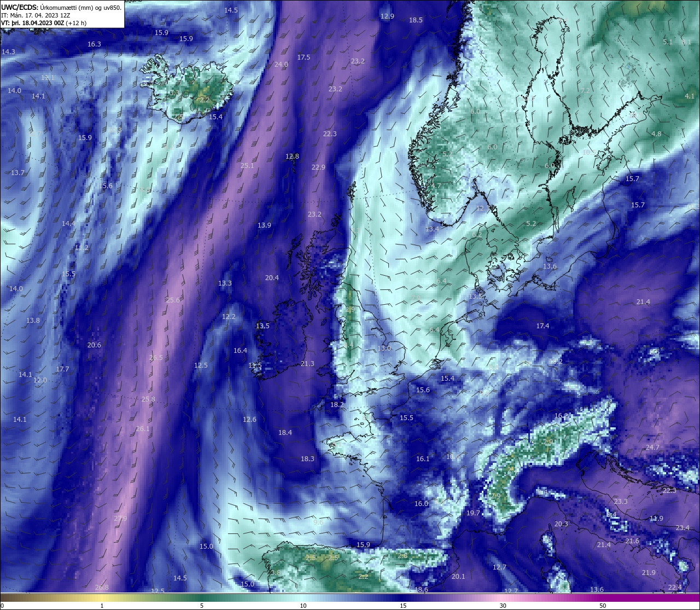Viewport: 700px width, 610px height.
Task: Click the map value 12.2 west of Ireland
Action: 229,317
